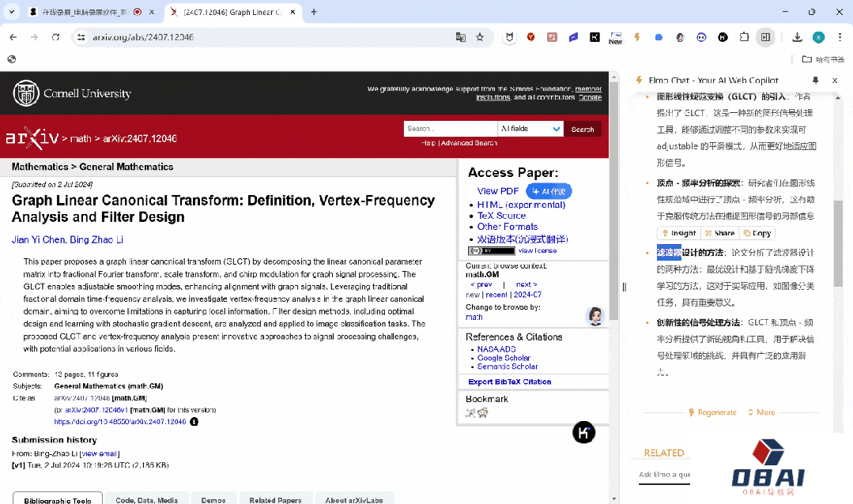Open the Related Papers tab
Image resolution: width=853 pixels, height=504 pixels.
point(275,499)
